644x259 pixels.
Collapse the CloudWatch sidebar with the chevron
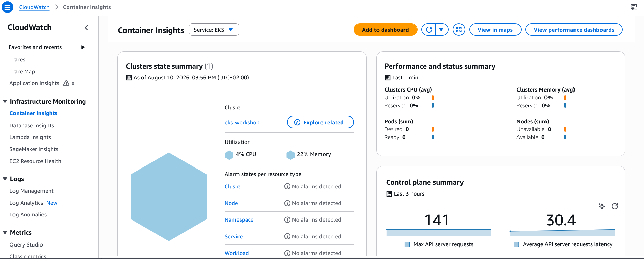click(86, 28)
